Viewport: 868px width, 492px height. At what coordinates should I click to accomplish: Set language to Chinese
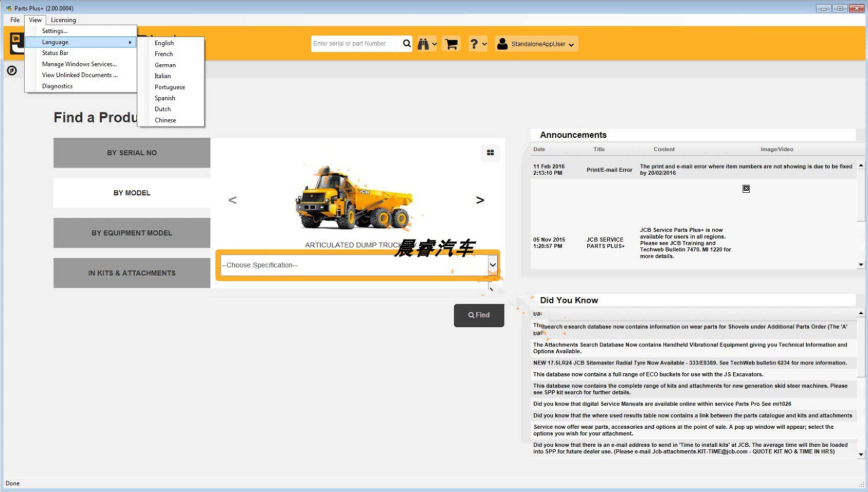coord(171,120)
